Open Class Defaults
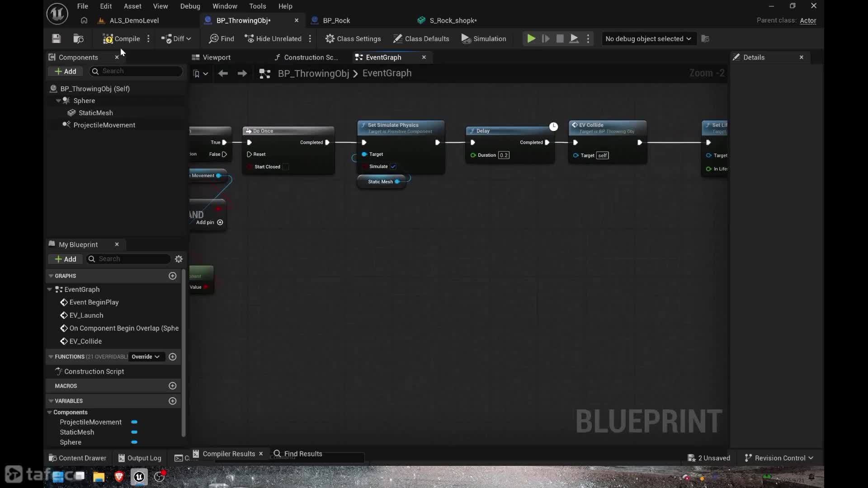Viewport: 868px width, 488px height. 421,39
